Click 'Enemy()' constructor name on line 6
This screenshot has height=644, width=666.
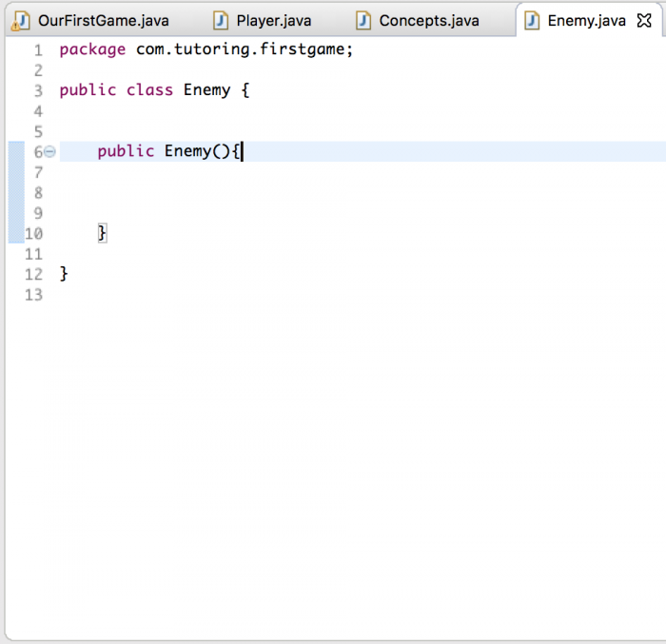pyautogui.click(x=197, y=151)
